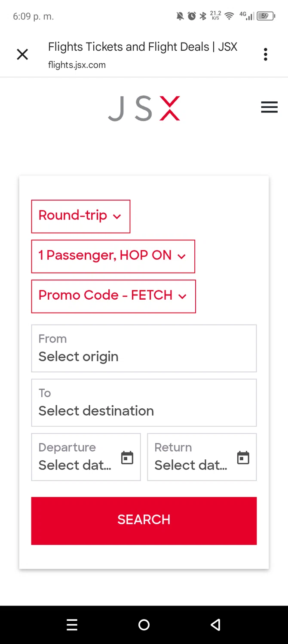288x644 pixels.
Task: Tap the JSX logo
Action: coord(144,109)
